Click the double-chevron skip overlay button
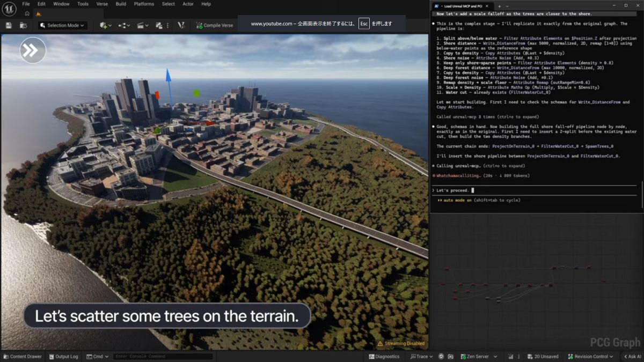 point(33,50)
